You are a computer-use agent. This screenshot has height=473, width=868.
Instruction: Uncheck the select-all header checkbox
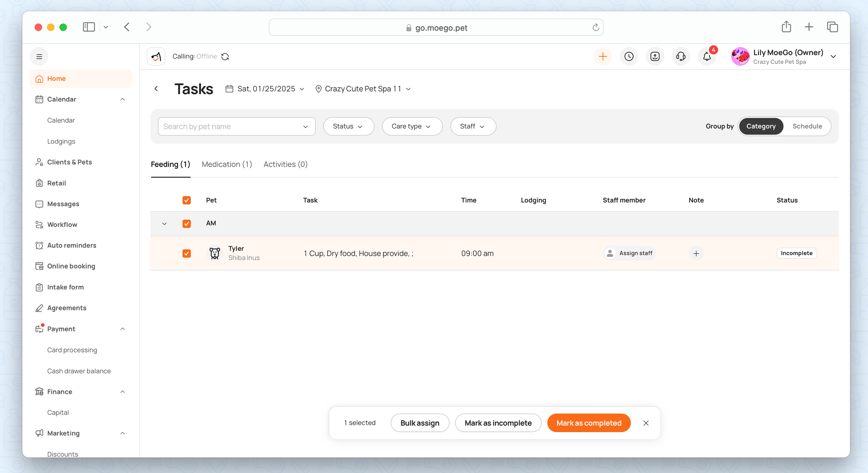point(187,200)
